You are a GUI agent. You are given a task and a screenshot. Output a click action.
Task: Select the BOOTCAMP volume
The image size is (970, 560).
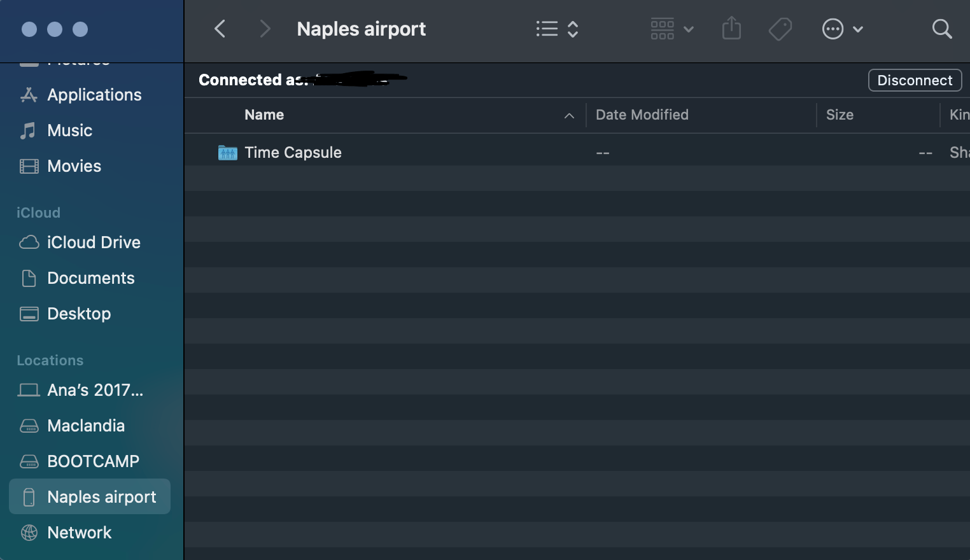pos(93,461)
